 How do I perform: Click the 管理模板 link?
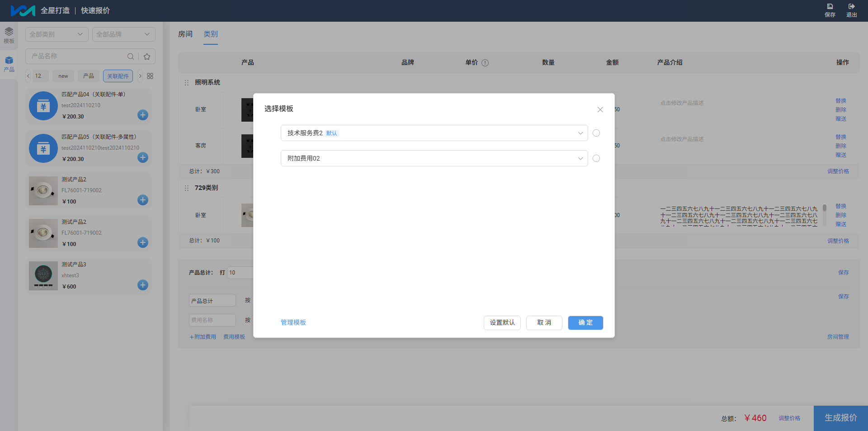coord(293,322)
